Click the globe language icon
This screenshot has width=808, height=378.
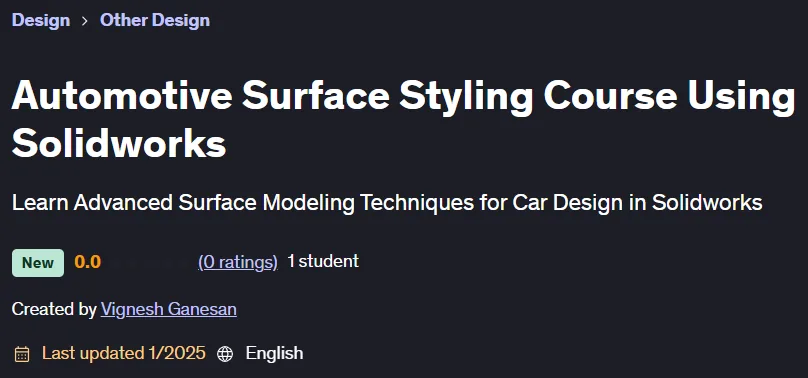tap(225, 354)
